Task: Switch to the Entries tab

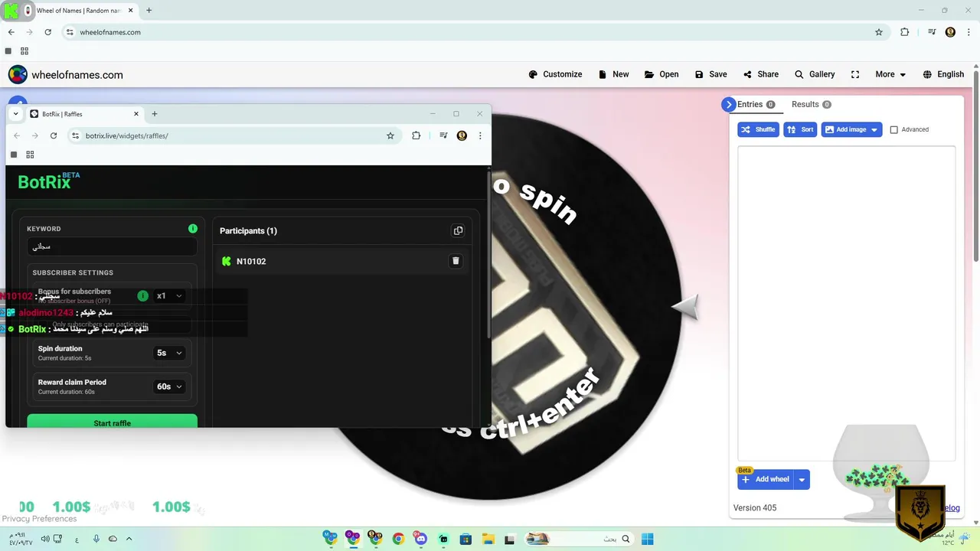Action: [756, 104]
